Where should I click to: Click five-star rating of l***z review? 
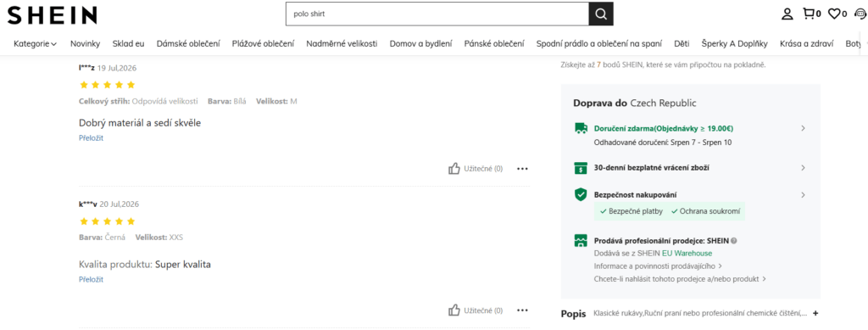coord(108,85)
